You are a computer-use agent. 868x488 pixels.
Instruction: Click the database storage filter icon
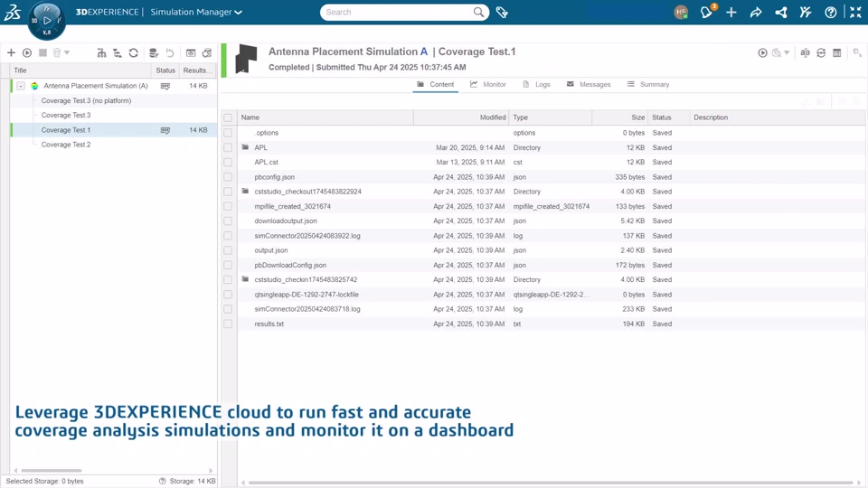(x=154, y=52)
